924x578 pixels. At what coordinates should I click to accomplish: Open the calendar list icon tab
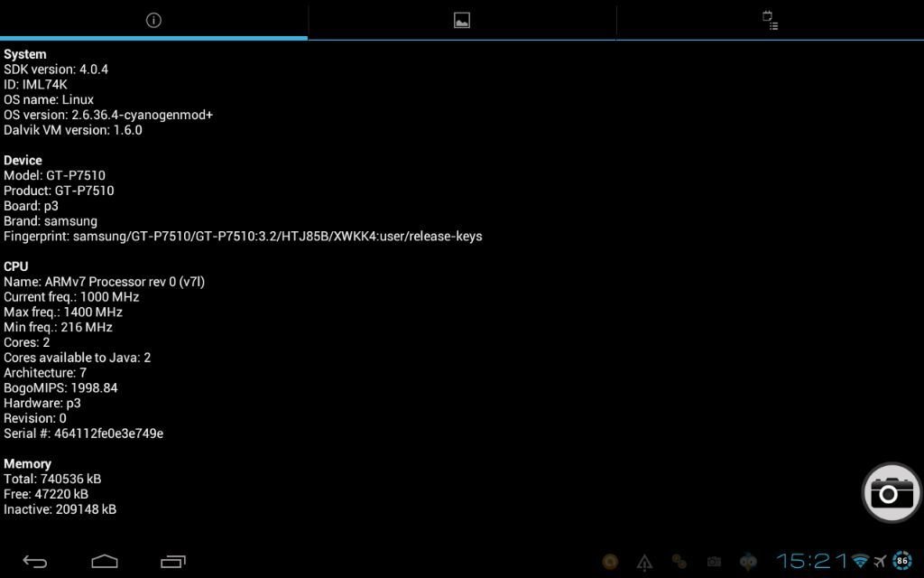[771, 20]
